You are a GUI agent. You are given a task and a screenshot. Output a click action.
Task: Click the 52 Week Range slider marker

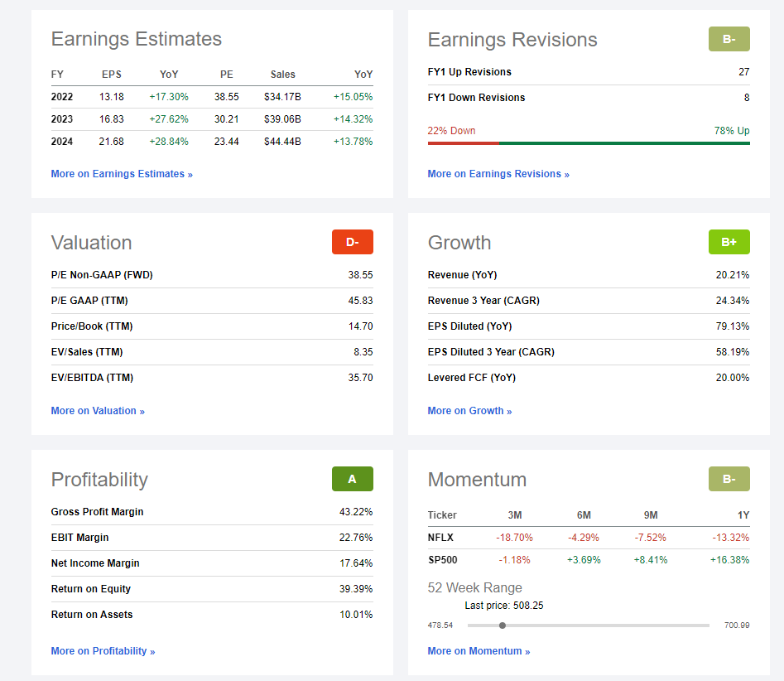pyautogui.click(x=503, y=625)
